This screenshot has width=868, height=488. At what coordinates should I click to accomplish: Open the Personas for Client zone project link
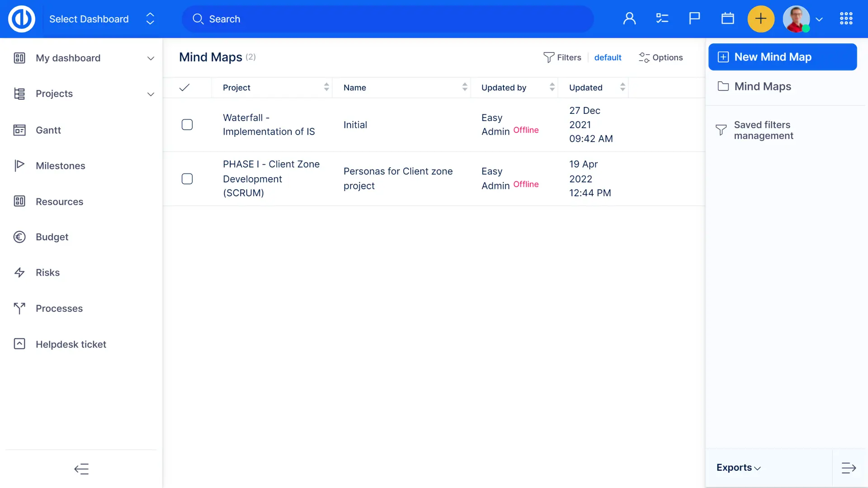[397, 178]
